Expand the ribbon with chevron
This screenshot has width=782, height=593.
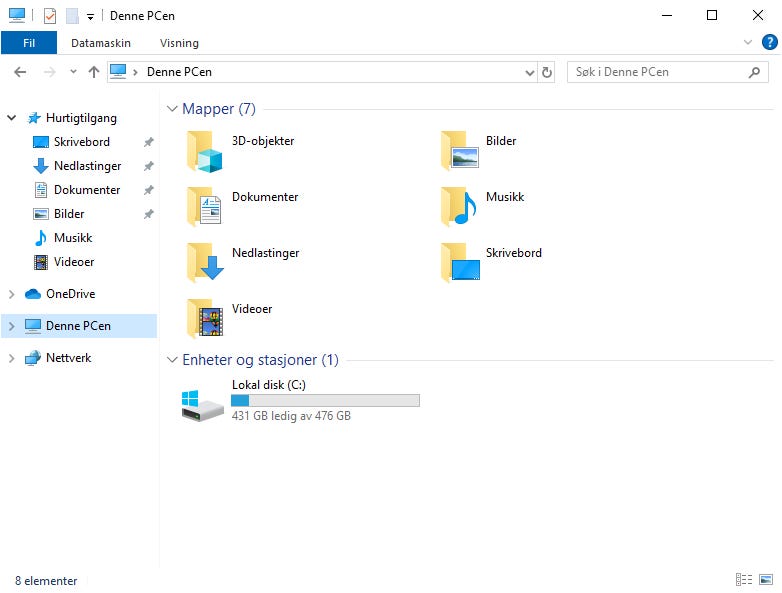click(x=748, y=42)
